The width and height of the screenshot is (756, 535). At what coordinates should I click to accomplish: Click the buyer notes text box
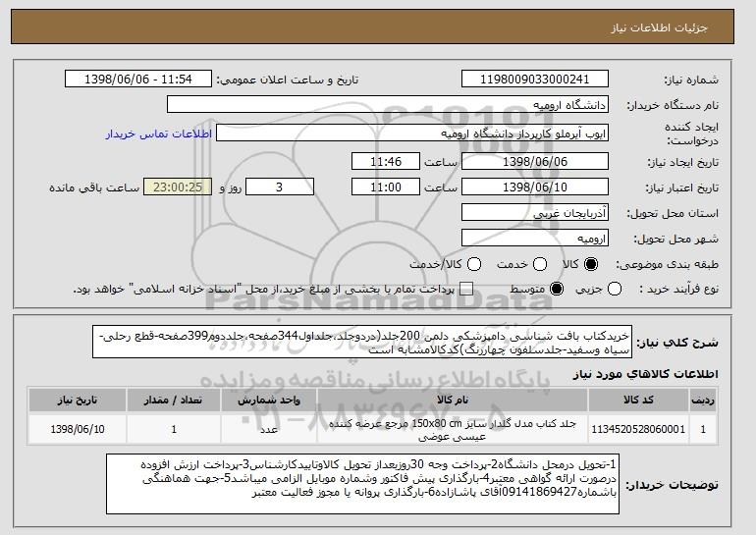[362, 483]
